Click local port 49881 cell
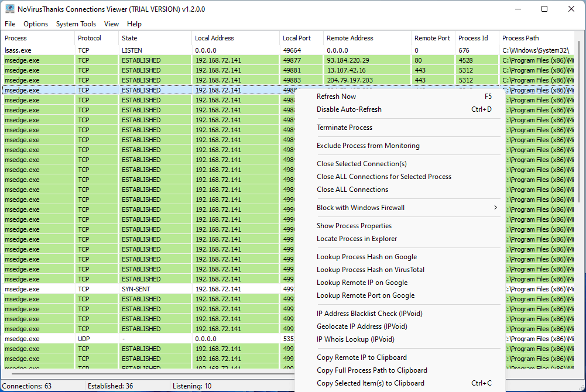 pos(301,70)
